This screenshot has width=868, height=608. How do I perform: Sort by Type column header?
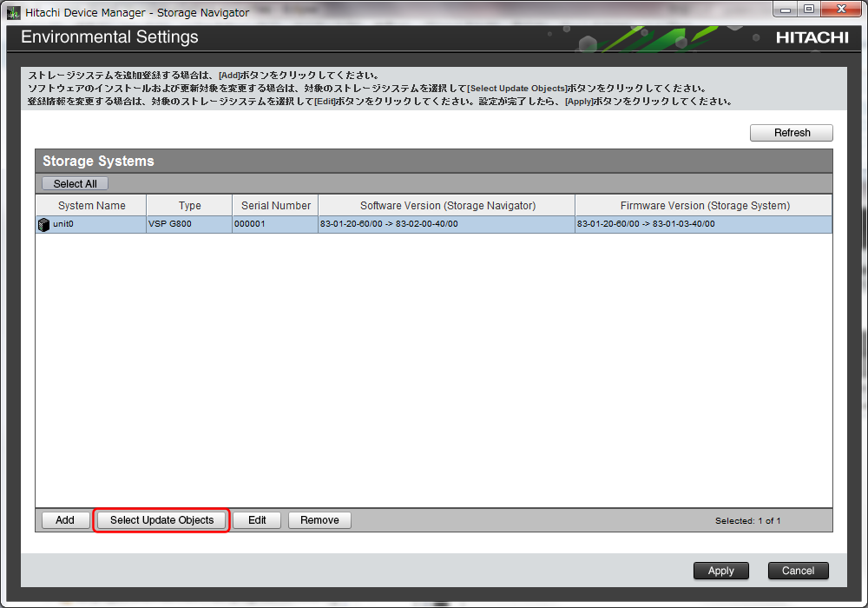tap(189, 206)
